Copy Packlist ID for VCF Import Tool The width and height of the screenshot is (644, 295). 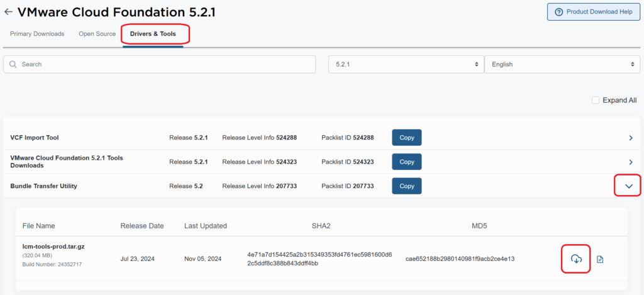[406, 138]
